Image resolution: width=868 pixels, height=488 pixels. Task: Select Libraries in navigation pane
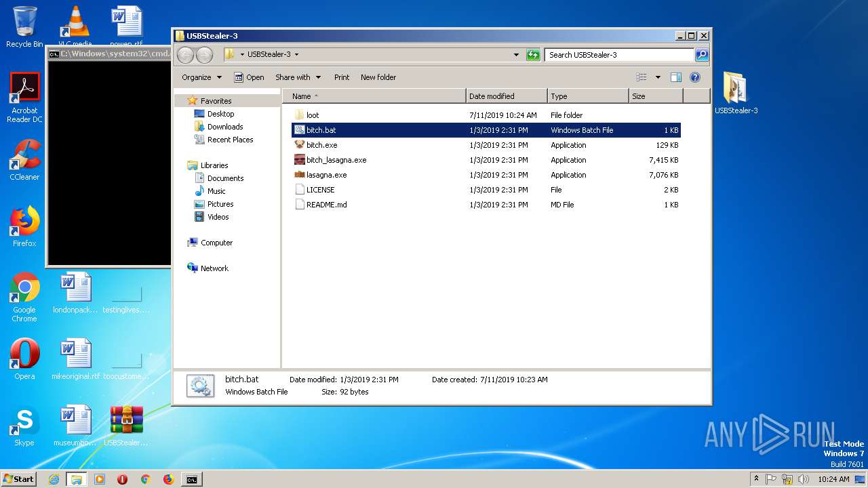point(214,165)
